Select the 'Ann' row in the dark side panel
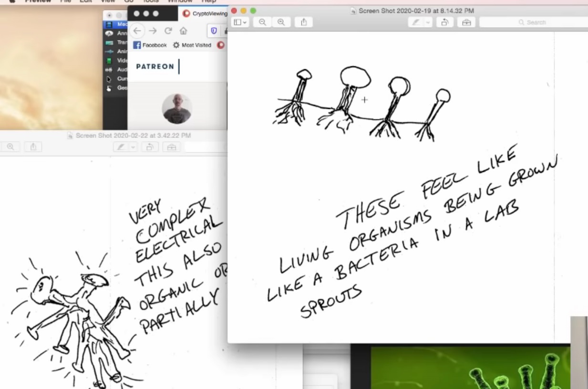 click(116, 33)
